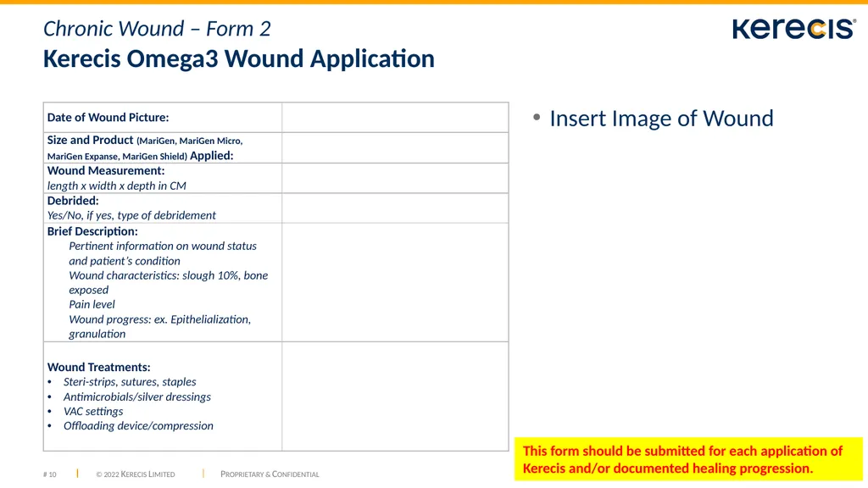
Task: Click the Kerecis logo
Action: point(794,29)
